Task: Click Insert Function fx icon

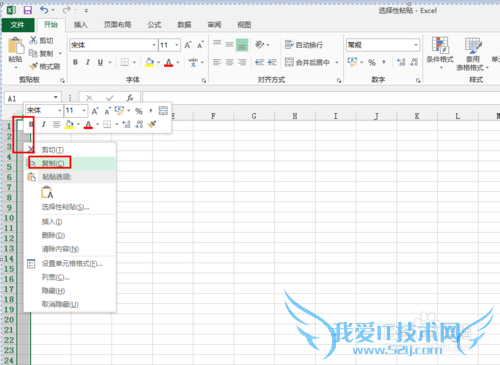Action: pos(130,98)
